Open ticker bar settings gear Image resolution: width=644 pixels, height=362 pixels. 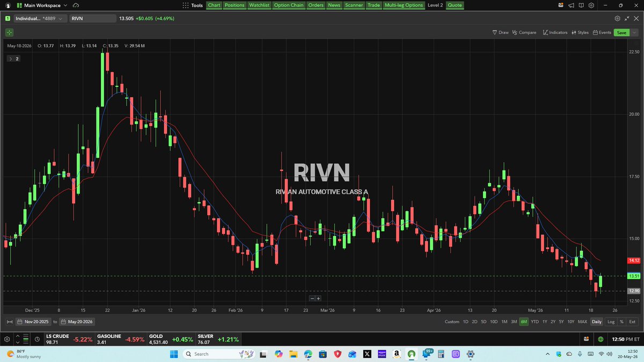pos(8,339)
